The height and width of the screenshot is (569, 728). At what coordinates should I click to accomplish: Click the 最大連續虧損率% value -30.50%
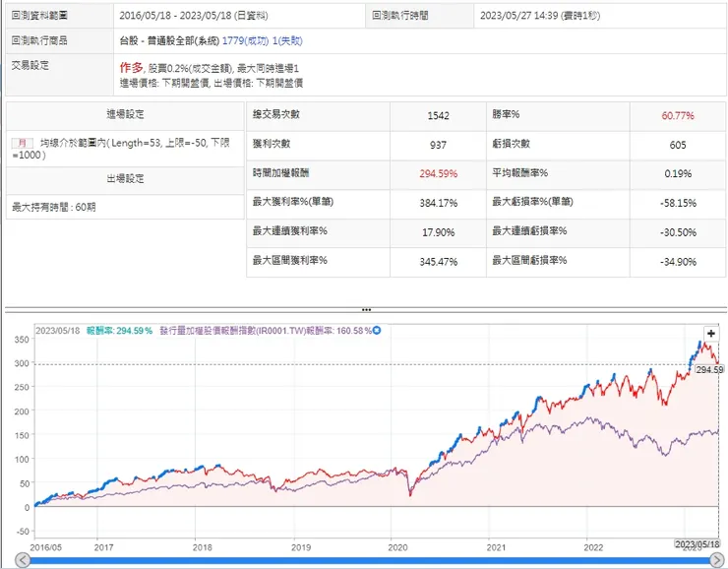(678, 232)
